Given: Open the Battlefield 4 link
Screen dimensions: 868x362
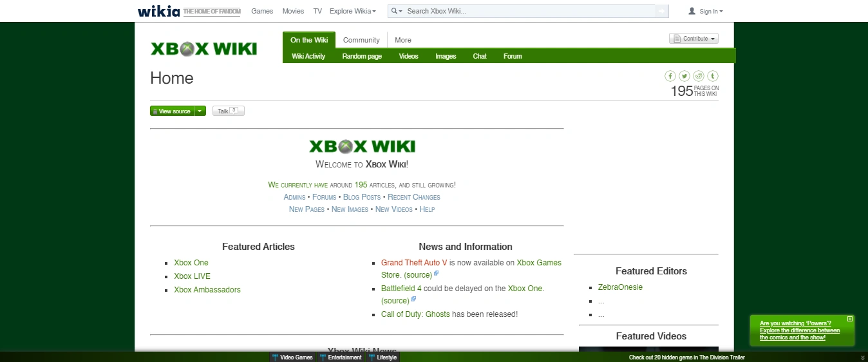Looking at the screenshot, I should (x=401, y=289).
